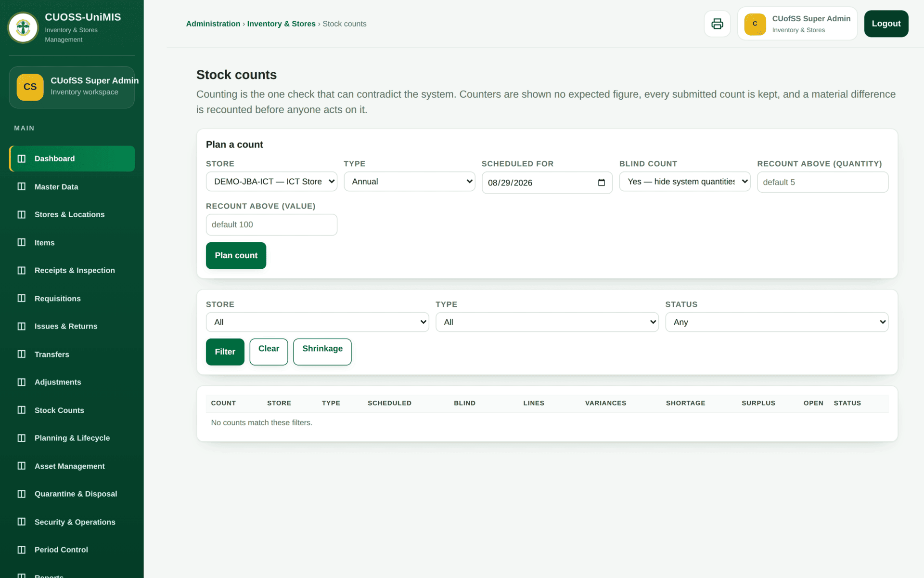Click the Transfers sidebar icon

click(x=22, y=354)
